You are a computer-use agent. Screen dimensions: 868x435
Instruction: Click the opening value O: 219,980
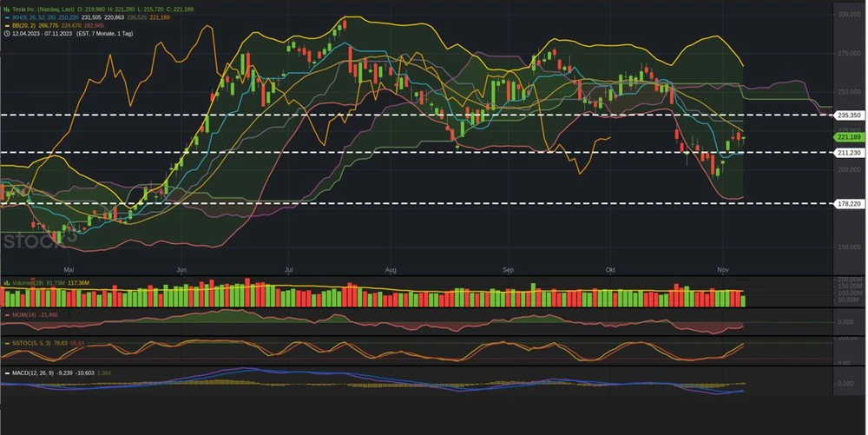click(x=91, y=10)
